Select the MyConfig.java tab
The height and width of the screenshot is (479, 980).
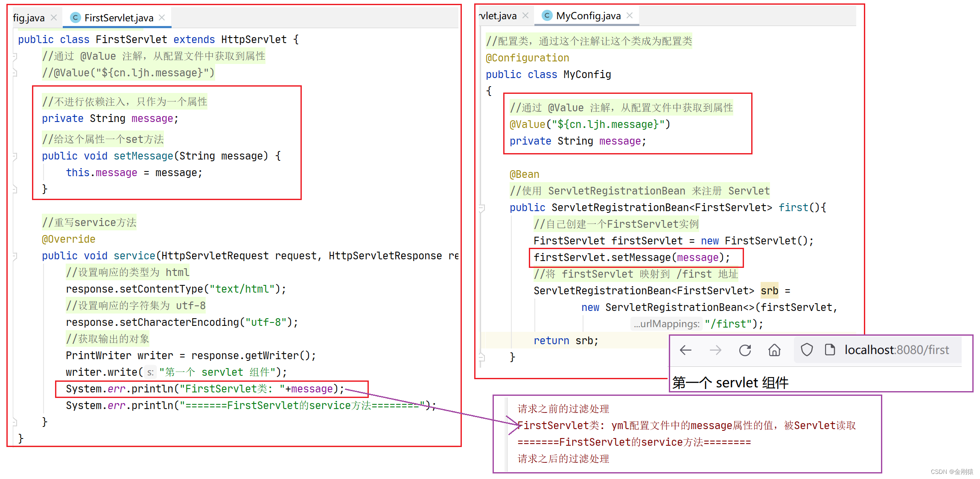(588, 16)
